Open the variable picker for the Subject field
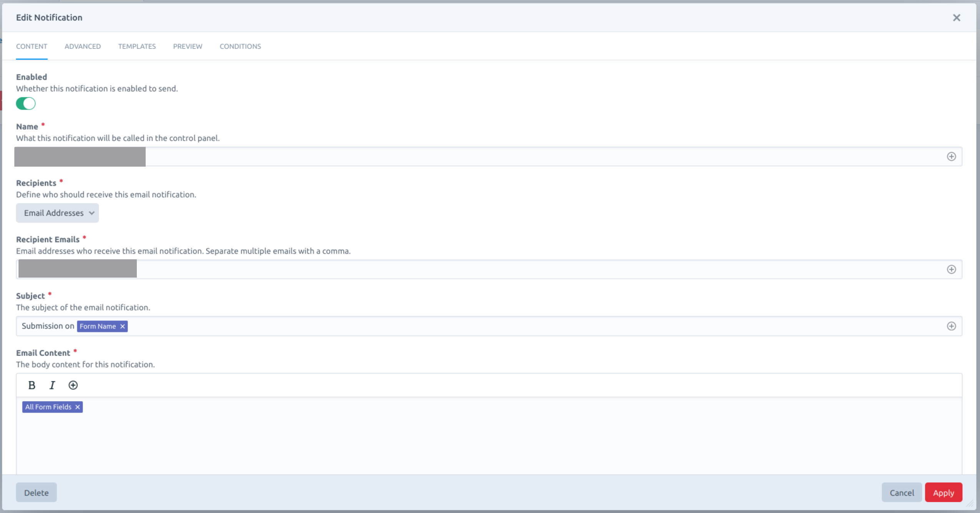The height and width of the screenshot is (513, 980). [x=952, y=326]
